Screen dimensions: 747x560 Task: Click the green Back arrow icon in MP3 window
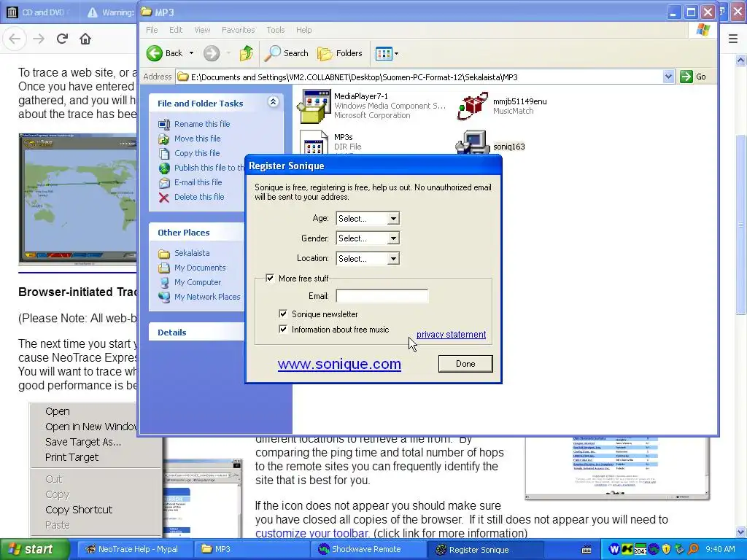155,53
